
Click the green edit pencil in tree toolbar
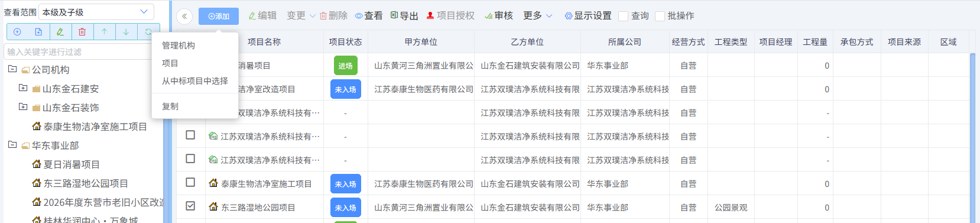click(x=60, y=32)
